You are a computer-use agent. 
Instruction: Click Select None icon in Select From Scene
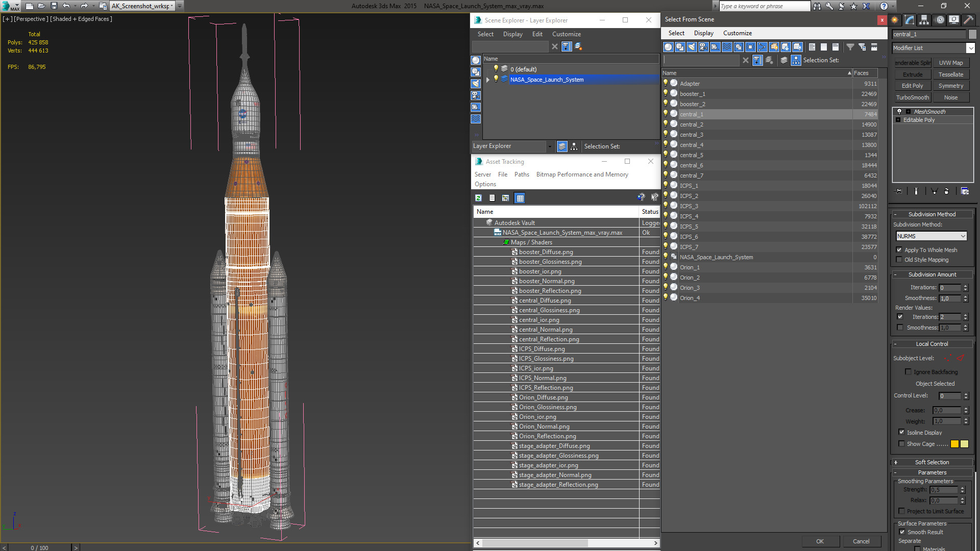824,47
